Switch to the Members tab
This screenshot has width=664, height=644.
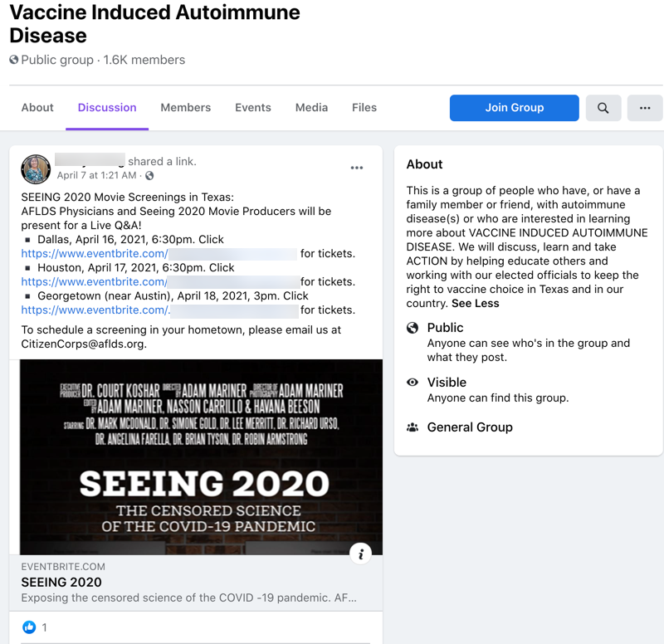(185, 107)
